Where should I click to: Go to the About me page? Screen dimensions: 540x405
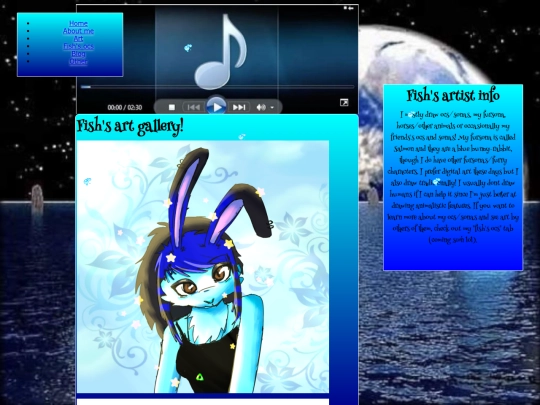[x=79, y=31]
